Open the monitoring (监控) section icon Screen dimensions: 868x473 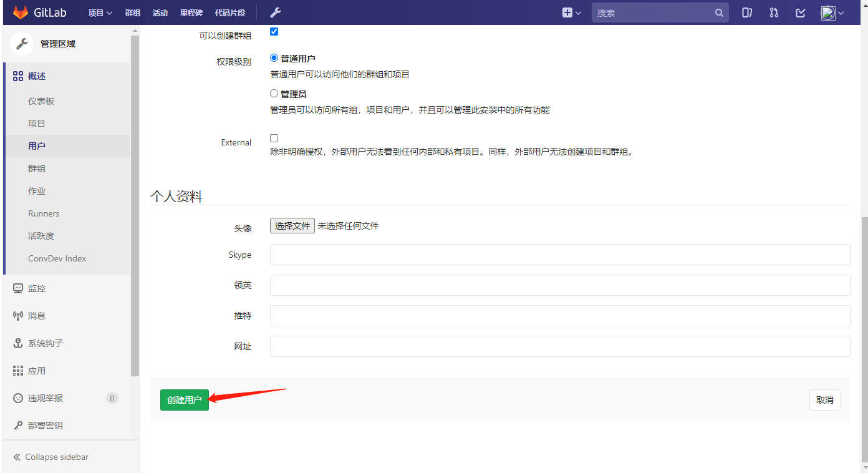coord(18,288)
